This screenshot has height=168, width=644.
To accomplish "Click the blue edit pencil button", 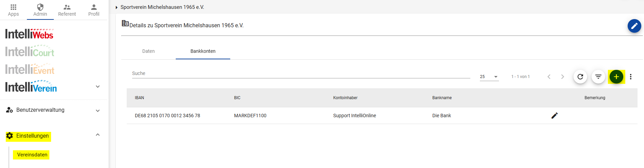I will 634,26.
